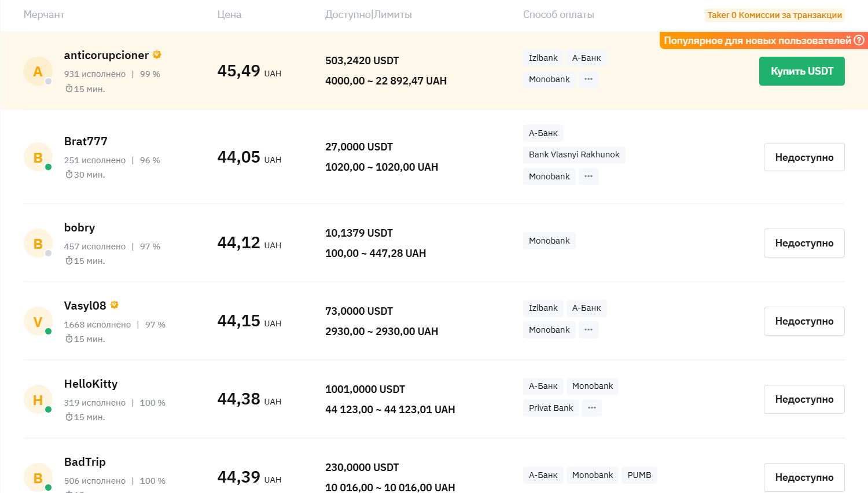
Task: Open BadTrip merchant profile
Action: point(85,462)
